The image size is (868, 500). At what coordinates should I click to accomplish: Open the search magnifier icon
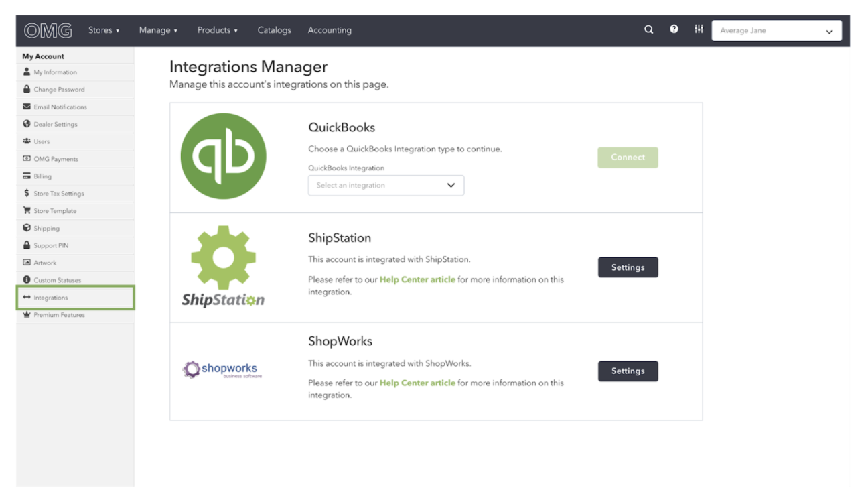(648, 29)
